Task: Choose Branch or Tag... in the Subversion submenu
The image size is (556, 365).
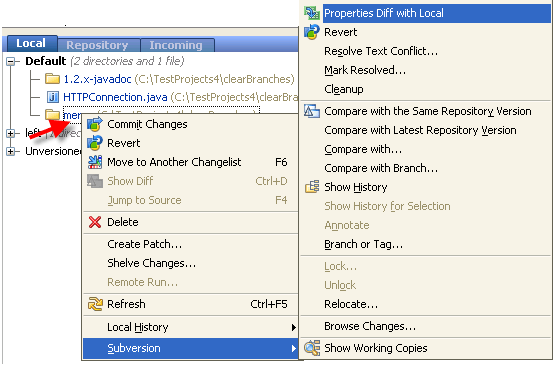Action: (x=363, y=244)
